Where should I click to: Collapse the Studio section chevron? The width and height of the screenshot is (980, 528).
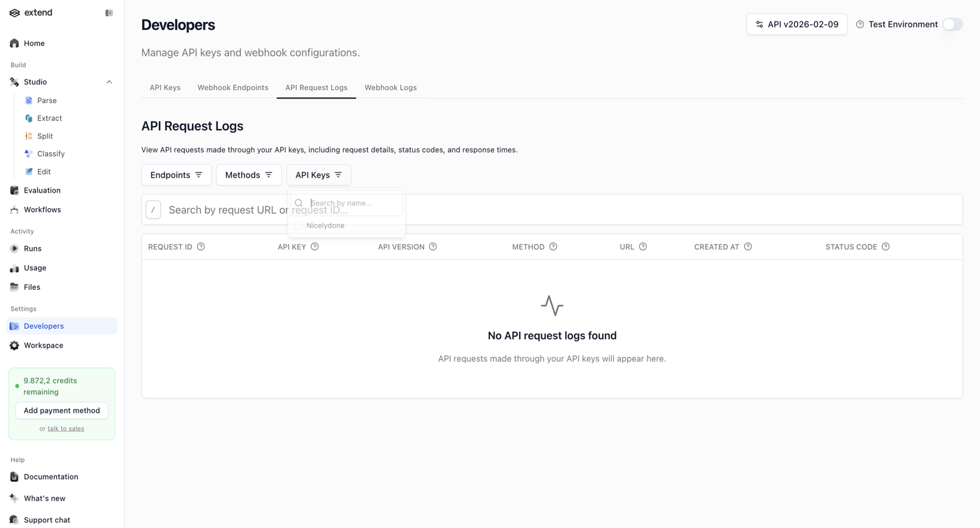point(109,82)
